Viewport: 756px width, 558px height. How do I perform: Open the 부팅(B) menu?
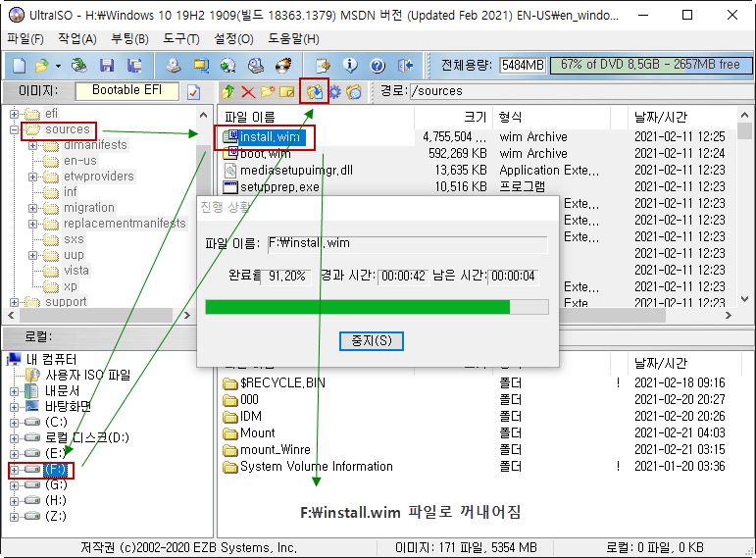coord(130,38)
